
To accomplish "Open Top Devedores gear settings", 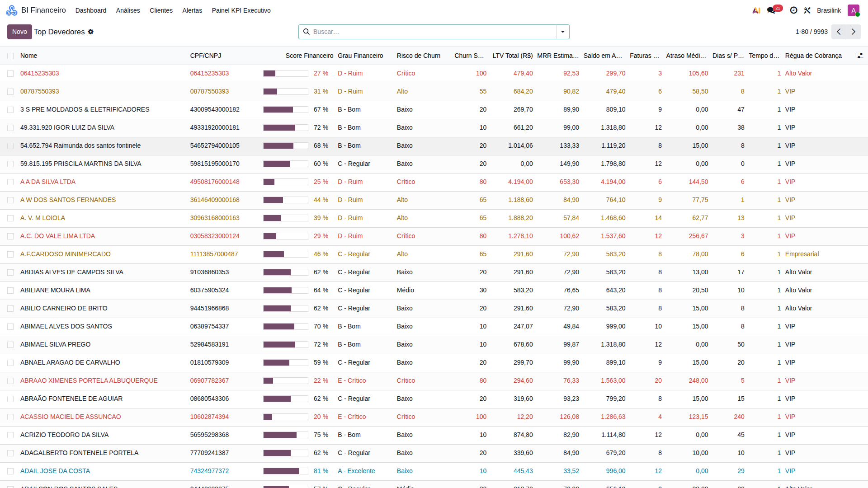I will click(91, 32).
